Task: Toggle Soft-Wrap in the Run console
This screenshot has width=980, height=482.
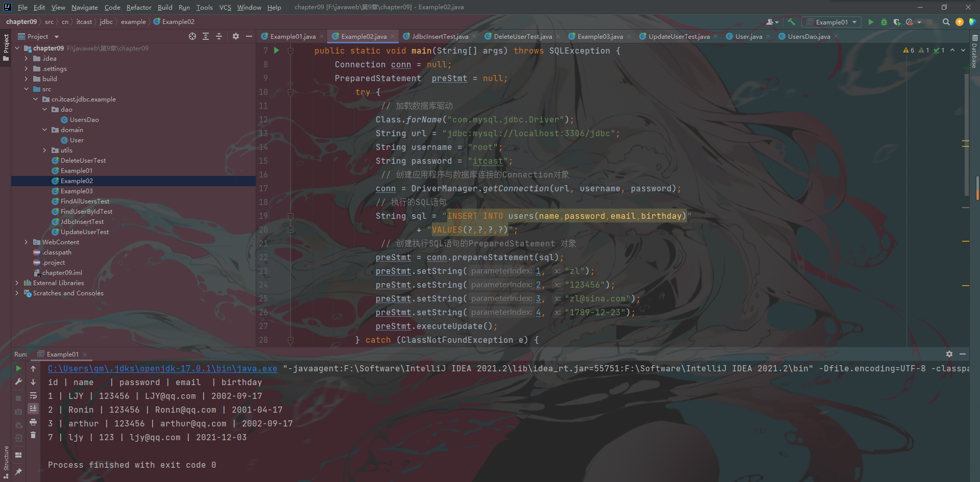Action: pyautogui.click(x=33, y=395)
